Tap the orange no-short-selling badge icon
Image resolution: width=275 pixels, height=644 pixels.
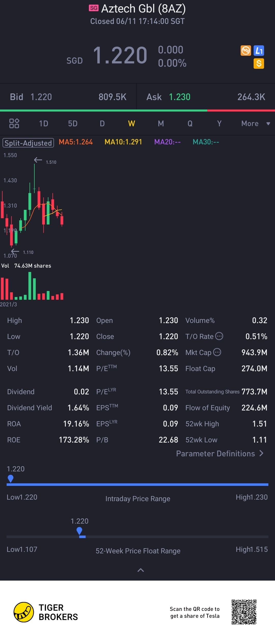click(x=246, y=50)
